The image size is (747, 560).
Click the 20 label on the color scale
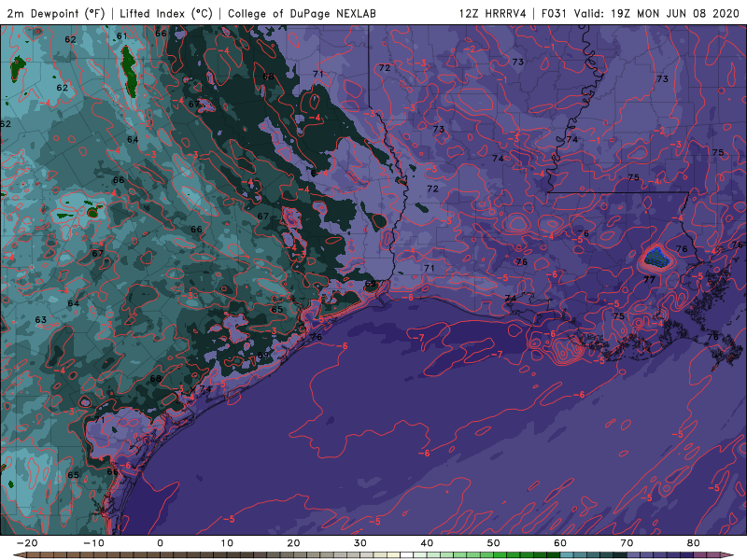(293, 543)
